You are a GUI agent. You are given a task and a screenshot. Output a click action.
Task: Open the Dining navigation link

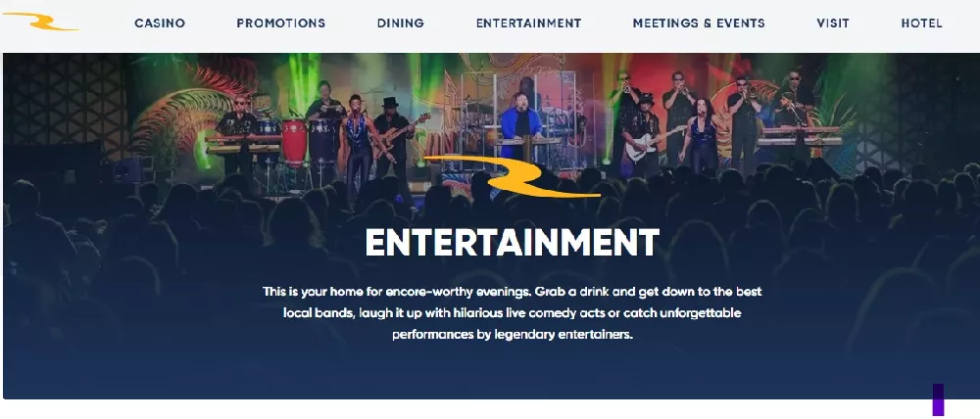tap(401, 23)
